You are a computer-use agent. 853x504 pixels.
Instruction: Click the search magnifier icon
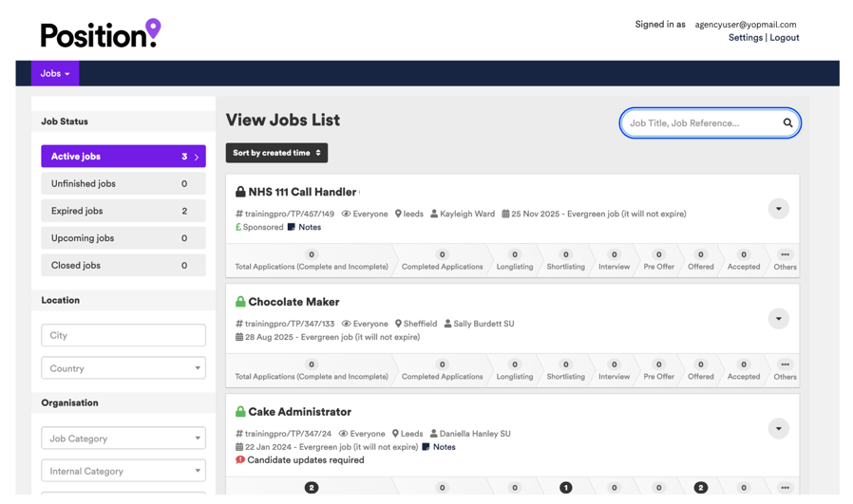tap(787, 123)
